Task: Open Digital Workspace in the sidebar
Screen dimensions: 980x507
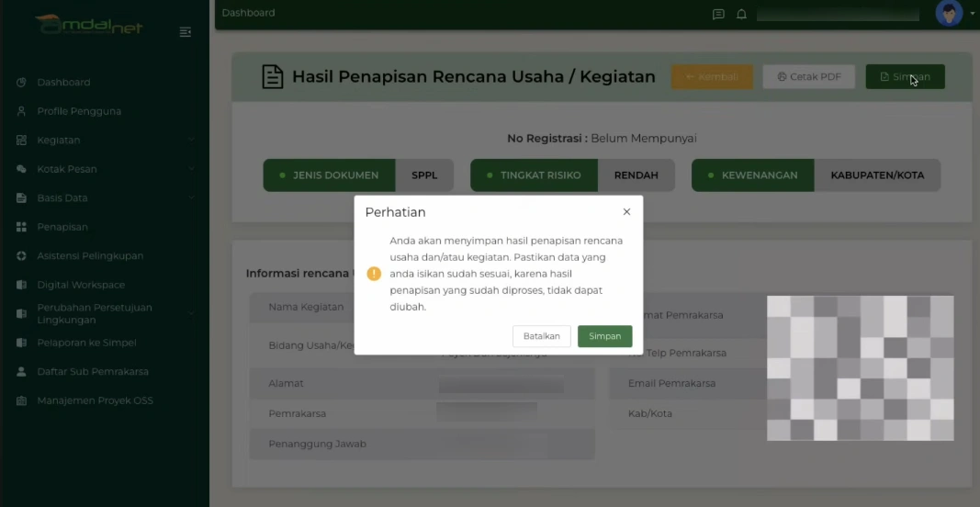Action: tap(81, 285)
